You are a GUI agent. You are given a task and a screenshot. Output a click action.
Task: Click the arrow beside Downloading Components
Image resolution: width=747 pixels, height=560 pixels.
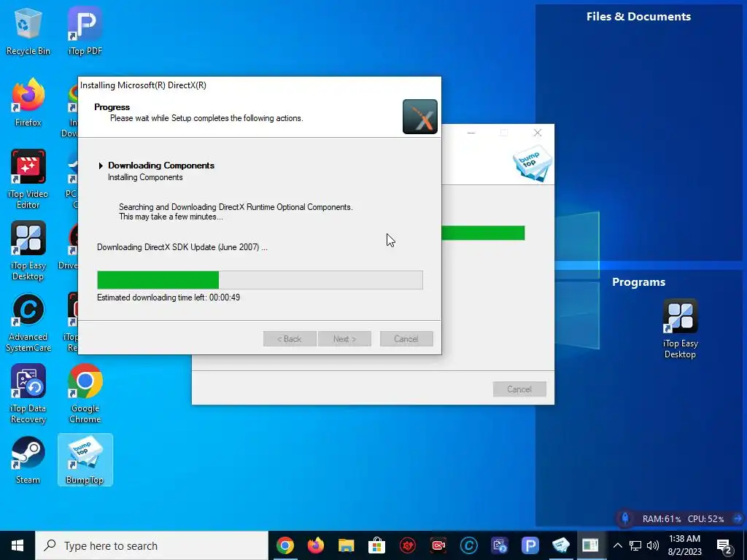101,166
